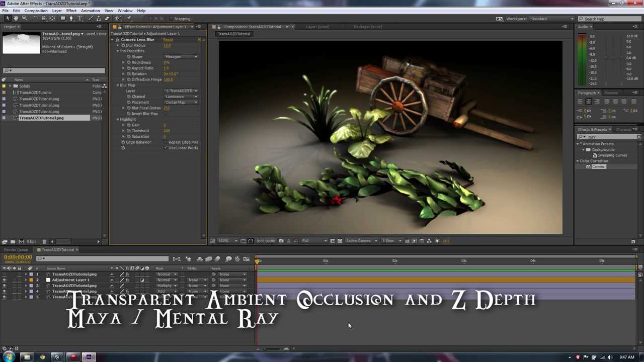Open the Effect Controls panel menu
The image size is (644, 362).
click(x=199, y=27)
